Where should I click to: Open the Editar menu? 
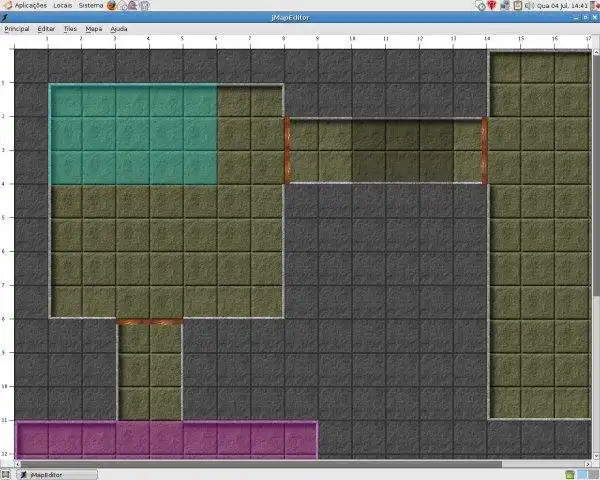[46, 29]
